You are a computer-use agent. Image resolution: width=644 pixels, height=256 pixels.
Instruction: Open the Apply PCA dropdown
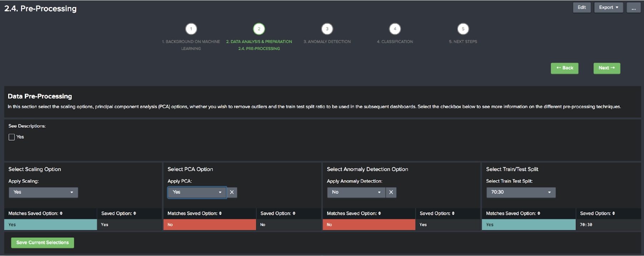coord(197,192)
